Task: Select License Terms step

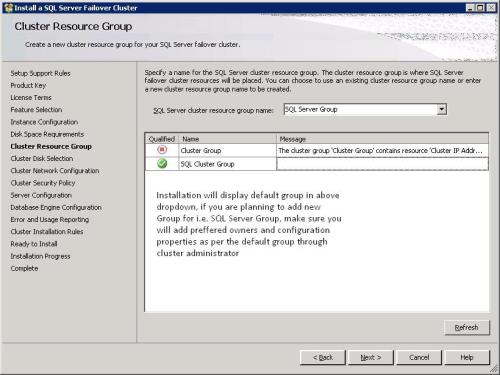Action: [31, 98]
